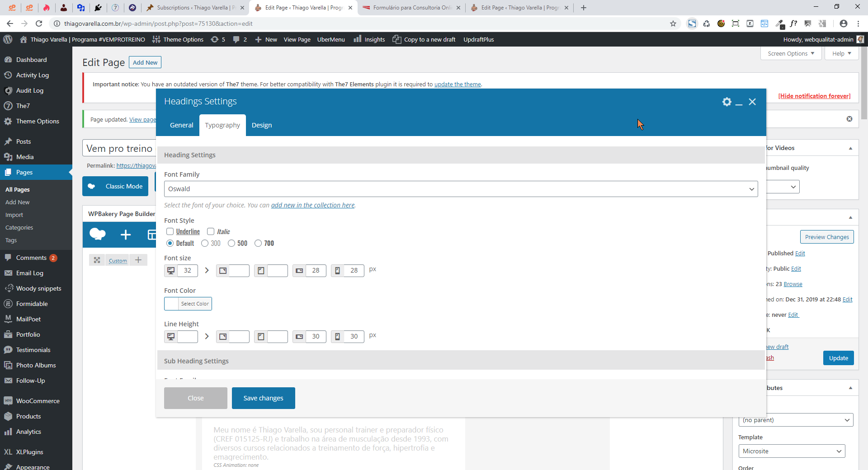
Task: Click the desktop font size device icon
Action: pos(171,270)
